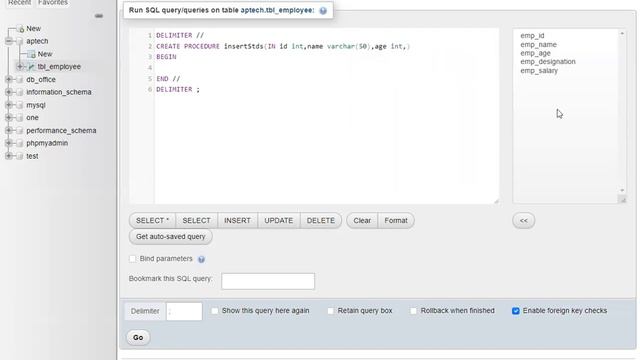Open Bind parameters help icon
This screenshot has width=640, height=360.
tap(201, 259)
